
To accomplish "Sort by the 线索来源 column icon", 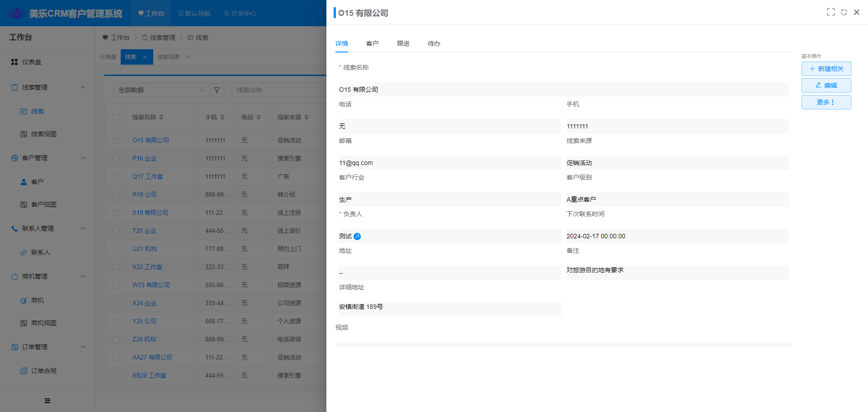I will click(307, 117).
